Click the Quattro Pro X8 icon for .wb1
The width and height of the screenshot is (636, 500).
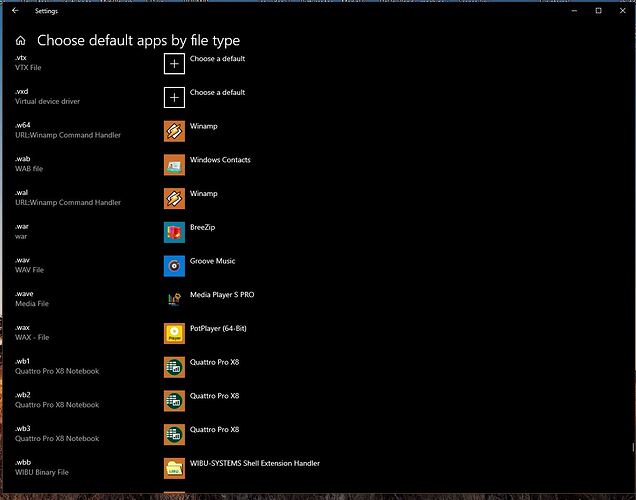click(174, 367)
